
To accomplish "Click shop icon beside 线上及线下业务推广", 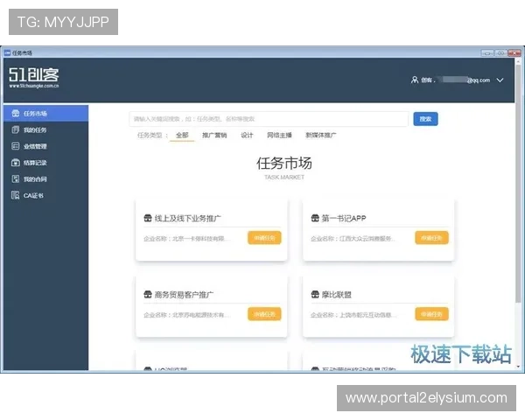I will (148, 218).
